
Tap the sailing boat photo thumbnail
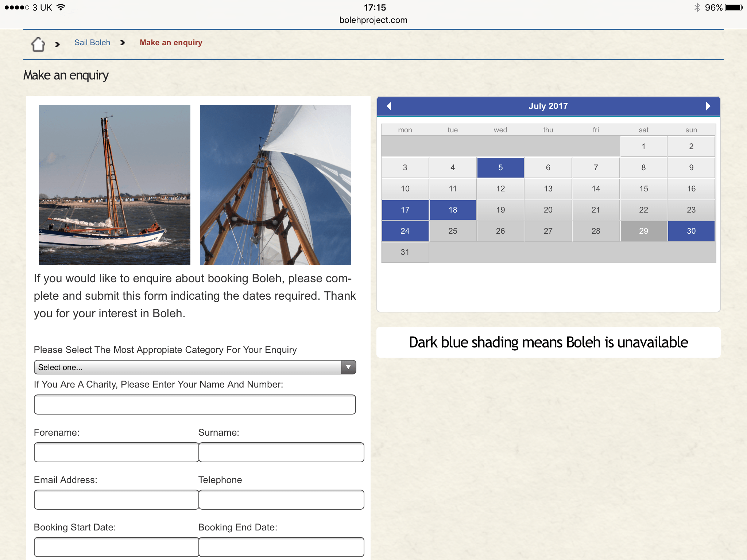tap(115, 184)
